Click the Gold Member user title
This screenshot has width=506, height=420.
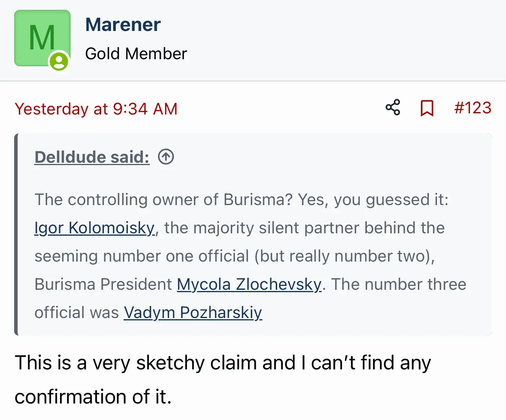136,54
